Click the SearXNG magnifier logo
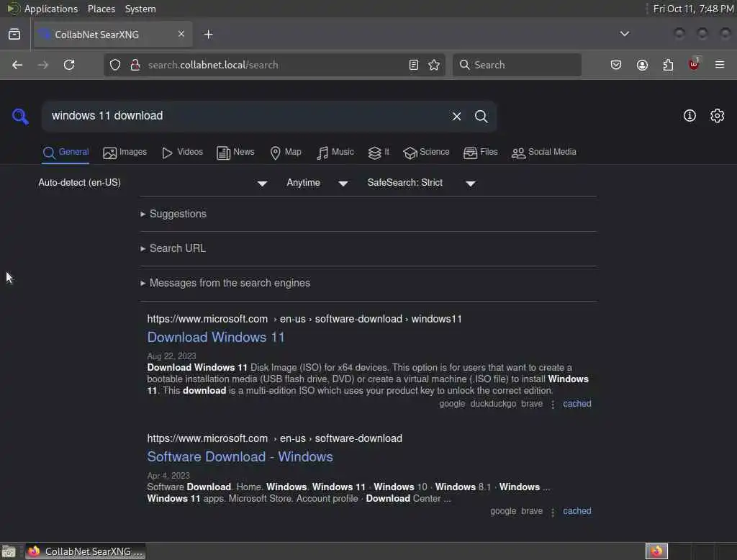The image size is (737, 560). (x=20, y=116)
